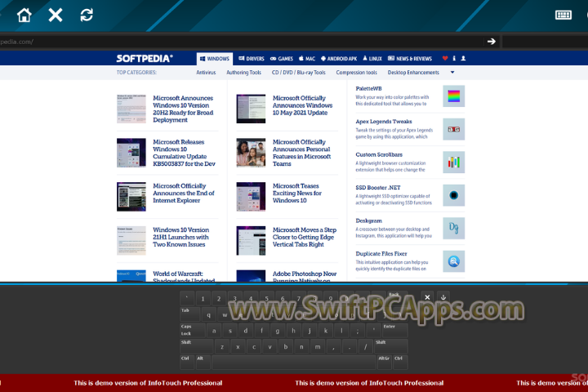This screenshot has width=588, height=392.
Task: Tap the letter q key on virtual keyboard
Action: pos(209,314)
